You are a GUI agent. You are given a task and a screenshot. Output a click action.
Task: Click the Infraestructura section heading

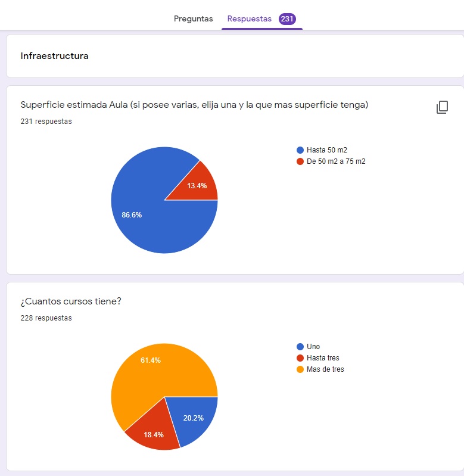coord(55,56)
